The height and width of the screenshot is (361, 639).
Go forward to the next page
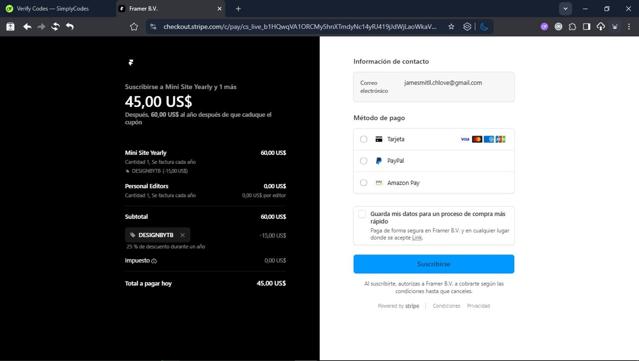41,26
